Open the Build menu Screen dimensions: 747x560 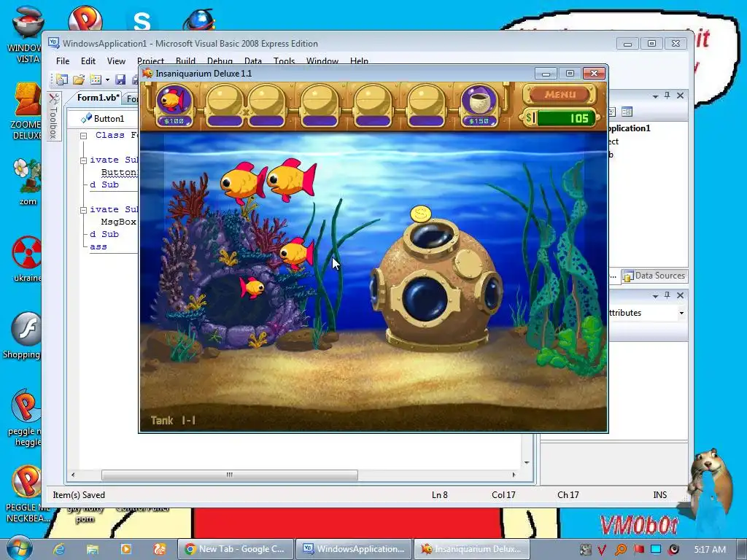coord(185,61)
